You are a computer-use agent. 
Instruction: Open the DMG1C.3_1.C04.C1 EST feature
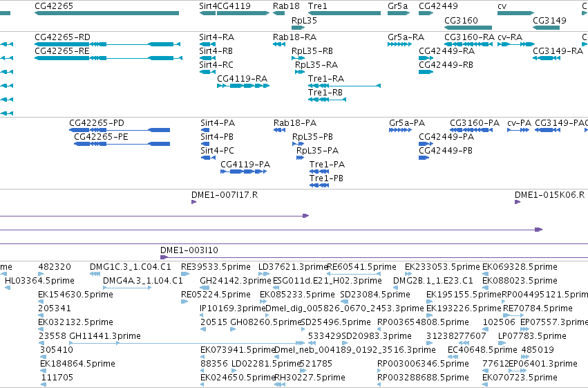click(95, 274)
